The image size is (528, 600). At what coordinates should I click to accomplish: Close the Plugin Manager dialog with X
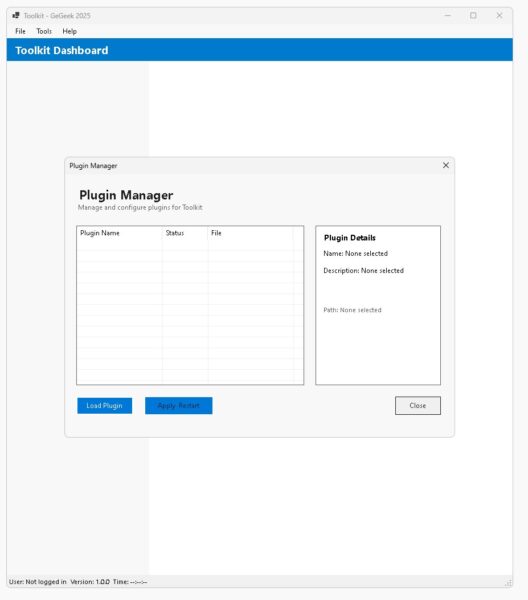[446, 165]
